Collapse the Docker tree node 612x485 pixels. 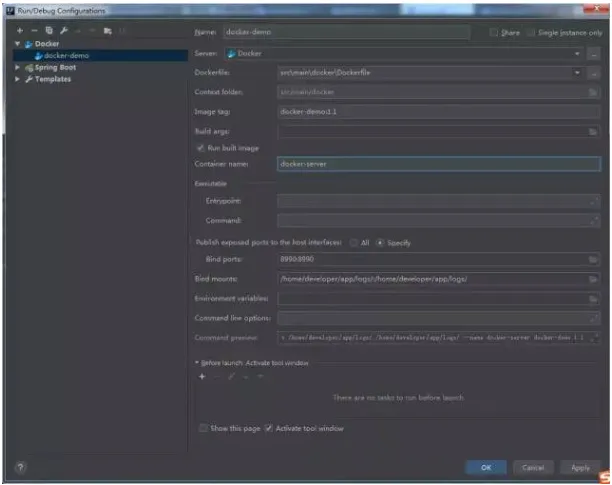pyautogui.click(x=17, y=44)
